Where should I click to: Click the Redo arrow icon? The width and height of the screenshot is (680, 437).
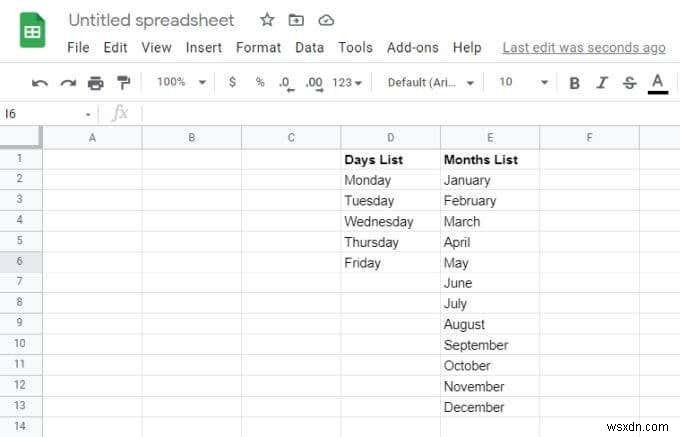(68, 83)
